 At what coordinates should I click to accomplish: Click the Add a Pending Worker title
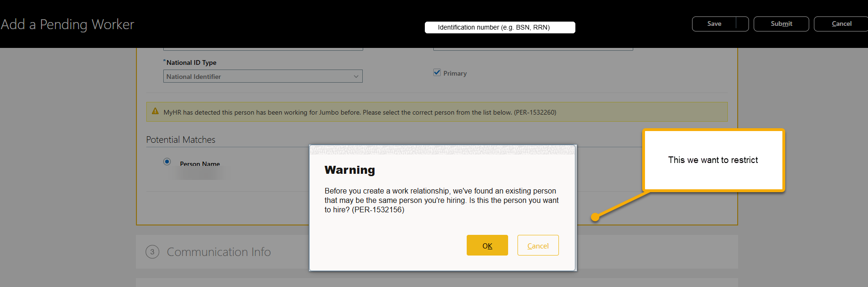[67, 24]
